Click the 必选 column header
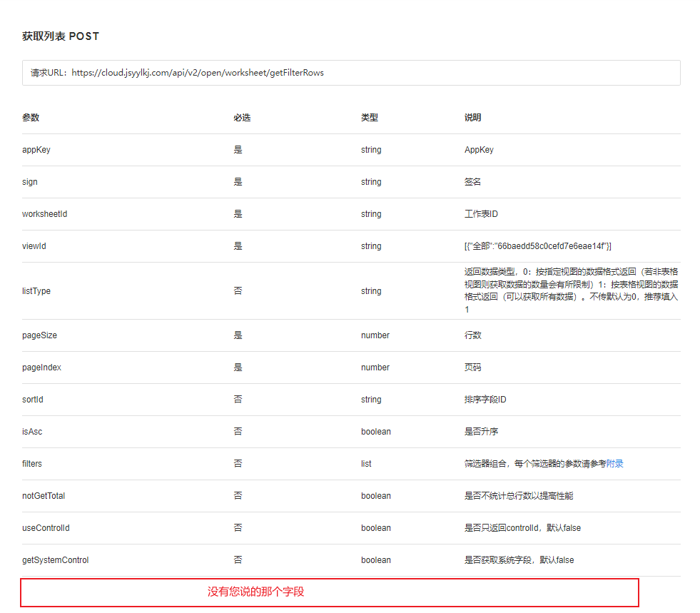The height and width of the screenshot is (613, 700). pyautogui.click(x=242, y=118)
